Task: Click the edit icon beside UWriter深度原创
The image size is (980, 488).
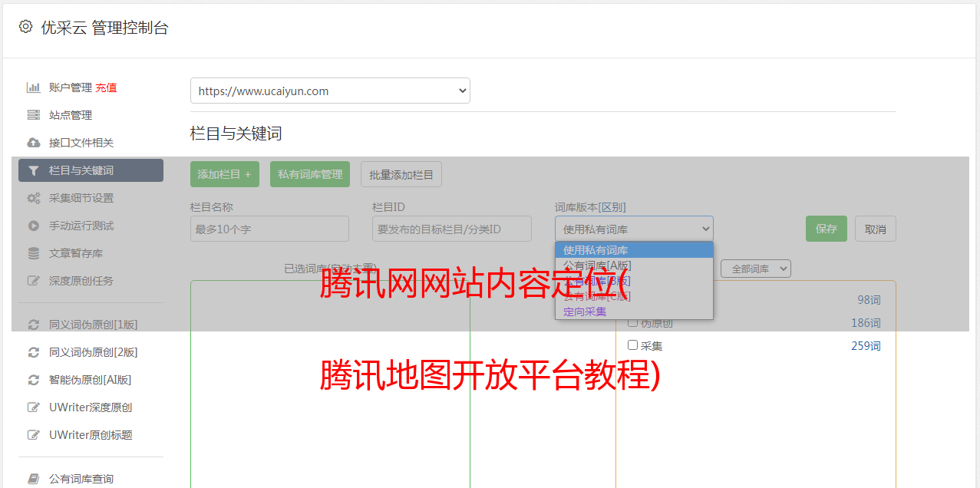Action: (34, 407)
